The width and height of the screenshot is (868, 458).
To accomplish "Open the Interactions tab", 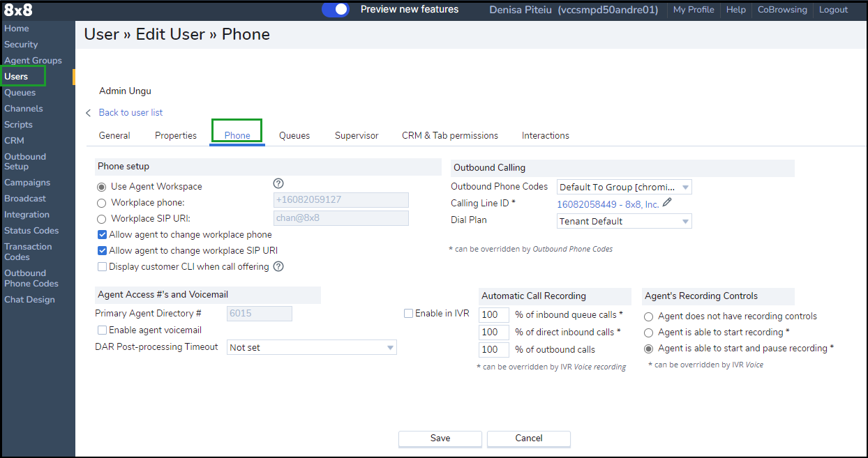I will [x=546, y=135].
